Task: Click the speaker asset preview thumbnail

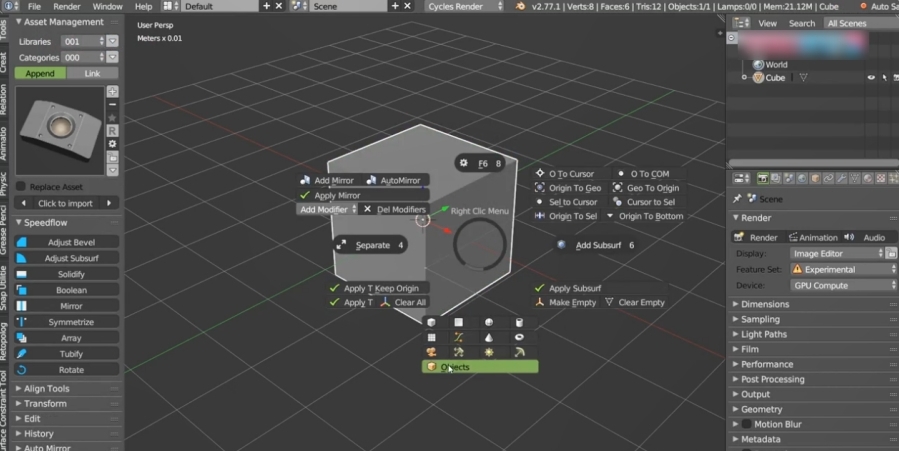Action: [60, 131]
